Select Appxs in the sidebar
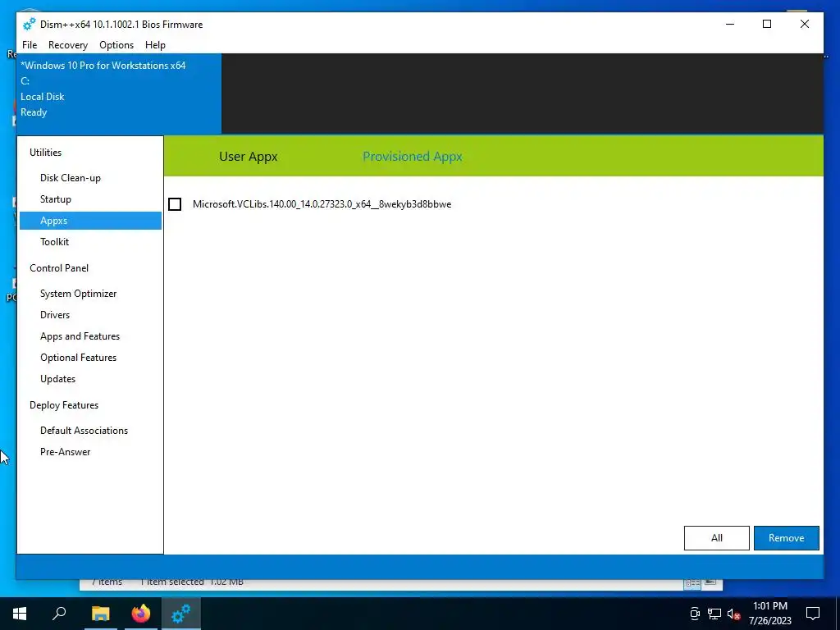Screen dimensions: 840x630 pyautogui.click(x=90, y=221)
